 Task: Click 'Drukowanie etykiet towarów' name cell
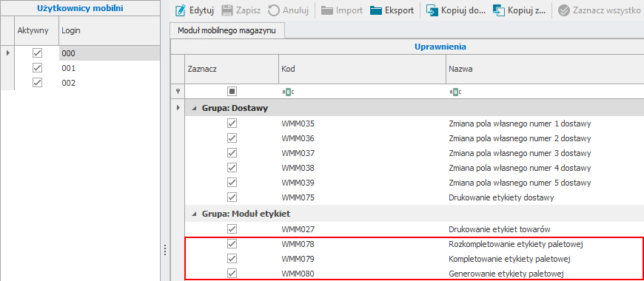pyautogui.click(x=545, y=229)
